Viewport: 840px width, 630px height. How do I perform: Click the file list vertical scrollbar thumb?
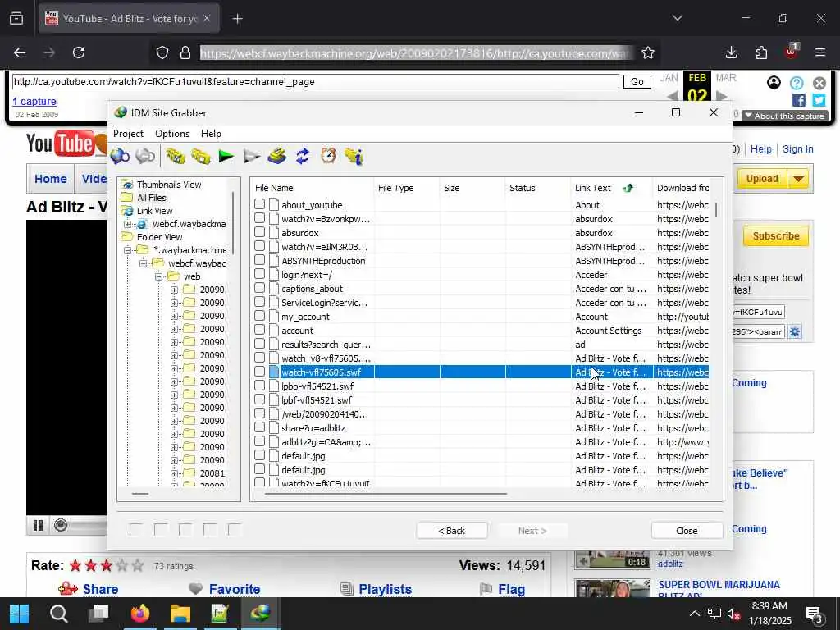[x=716, y=209]
